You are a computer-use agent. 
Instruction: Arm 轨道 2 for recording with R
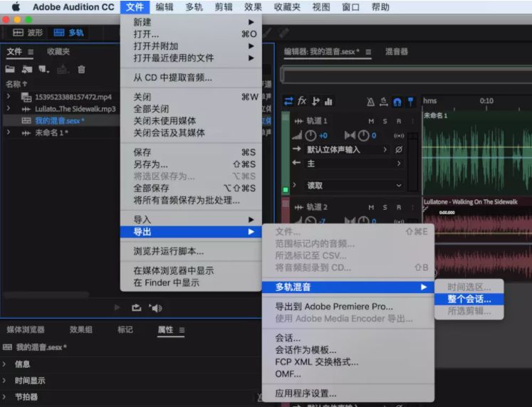click(399, 207)
